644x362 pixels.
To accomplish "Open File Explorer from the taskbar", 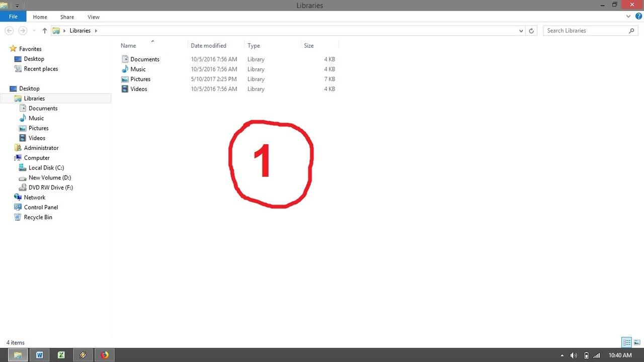I will pos(18,355).
